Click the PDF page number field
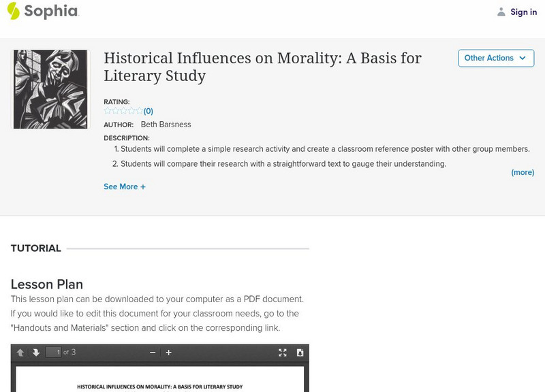545x392 pixels. [x=53, y=353]
